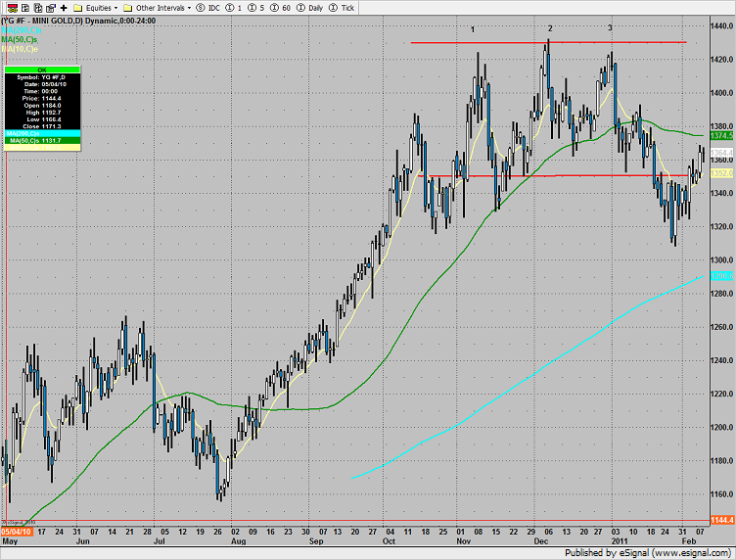Image resolution: width=736 pixels, height=560 pixels.
Task: Click the peak label 2 annotation
Action: [550, 28]
